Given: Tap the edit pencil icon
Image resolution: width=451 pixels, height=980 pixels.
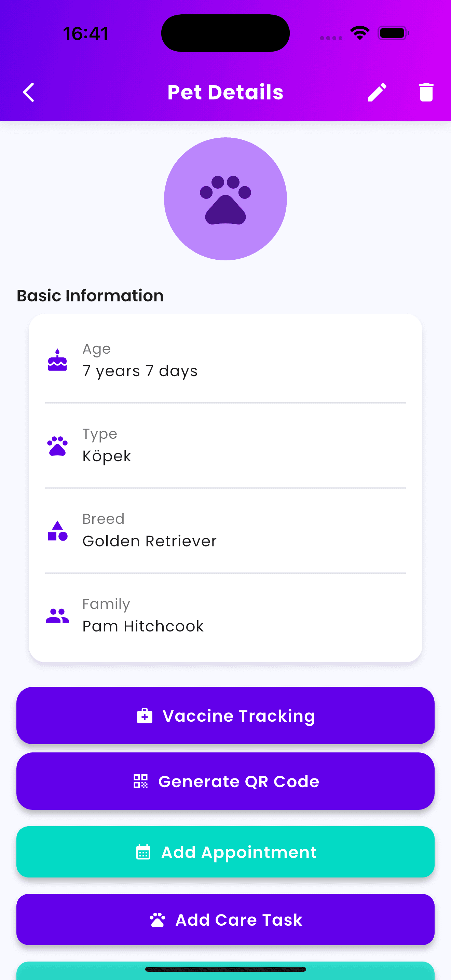Looking at the screenshot, I should [x=377, y=93].
